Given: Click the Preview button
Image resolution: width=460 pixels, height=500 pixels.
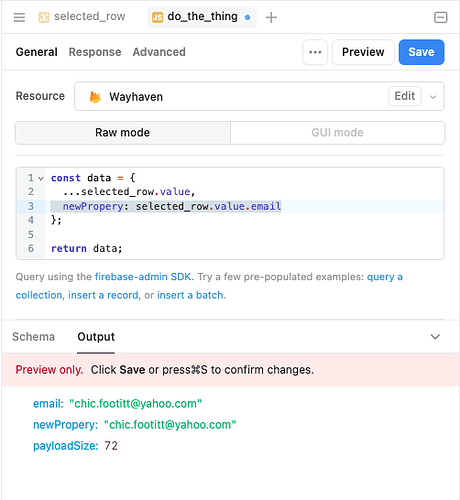Looking at the screenshot, I should [363, 52].
